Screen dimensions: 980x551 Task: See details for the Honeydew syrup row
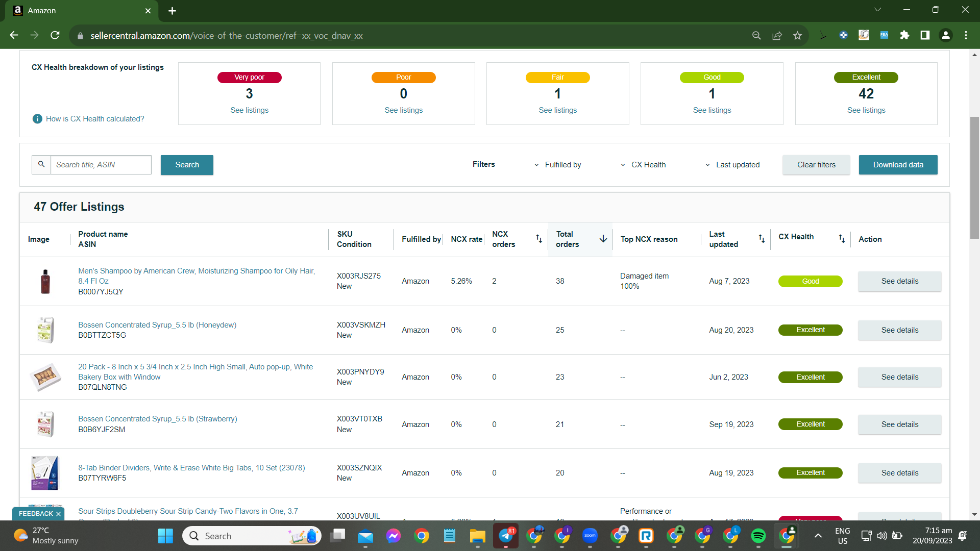pos(899,330)
